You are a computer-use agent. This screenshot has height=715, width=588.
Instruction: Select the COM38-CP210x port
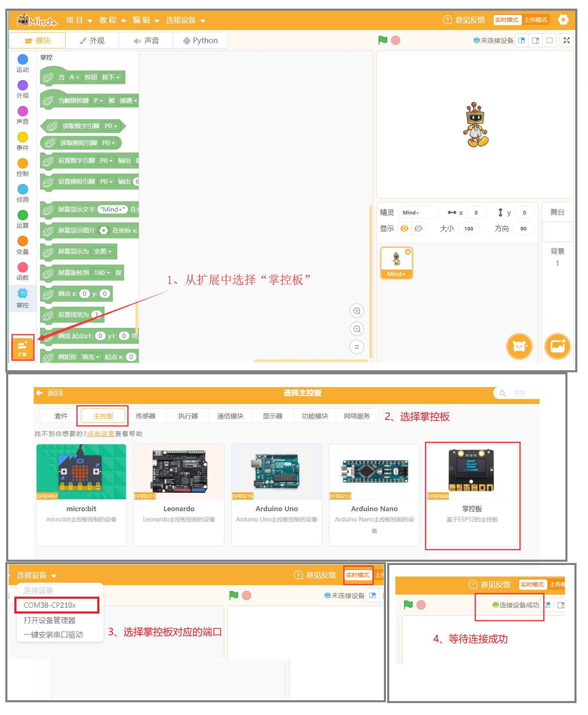[57, 605]
